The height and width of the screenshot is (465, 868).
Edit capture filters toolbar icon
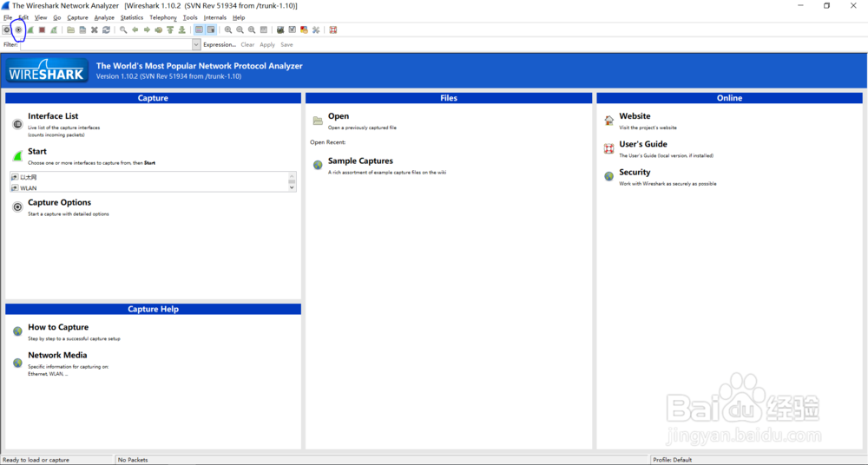(x=280, y=29)
